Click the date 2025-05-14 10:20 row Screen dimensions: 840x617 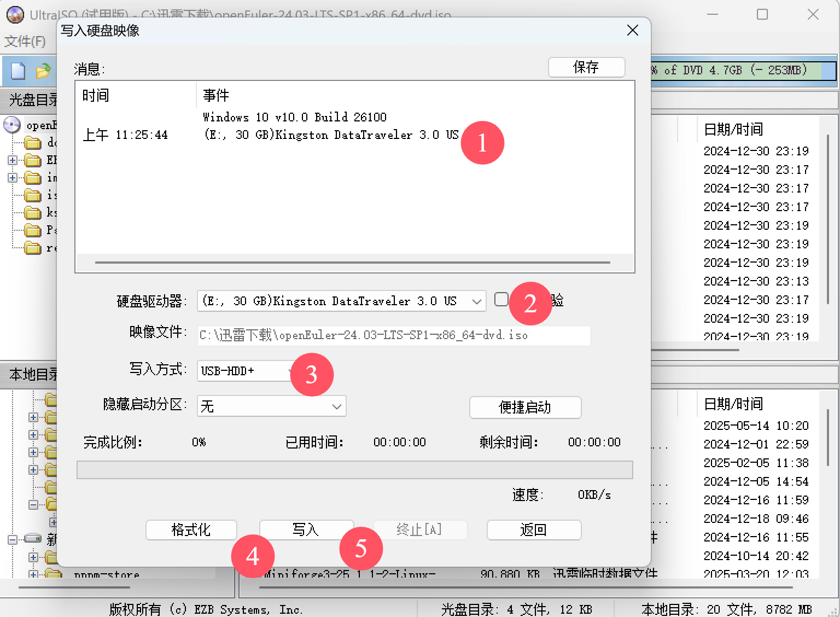(756, 426)
